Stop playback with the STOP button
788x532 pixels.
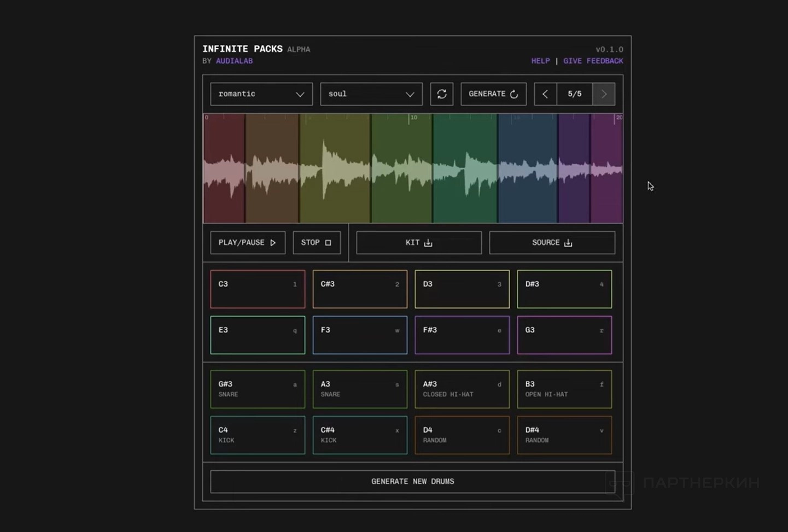pos(317,243)
